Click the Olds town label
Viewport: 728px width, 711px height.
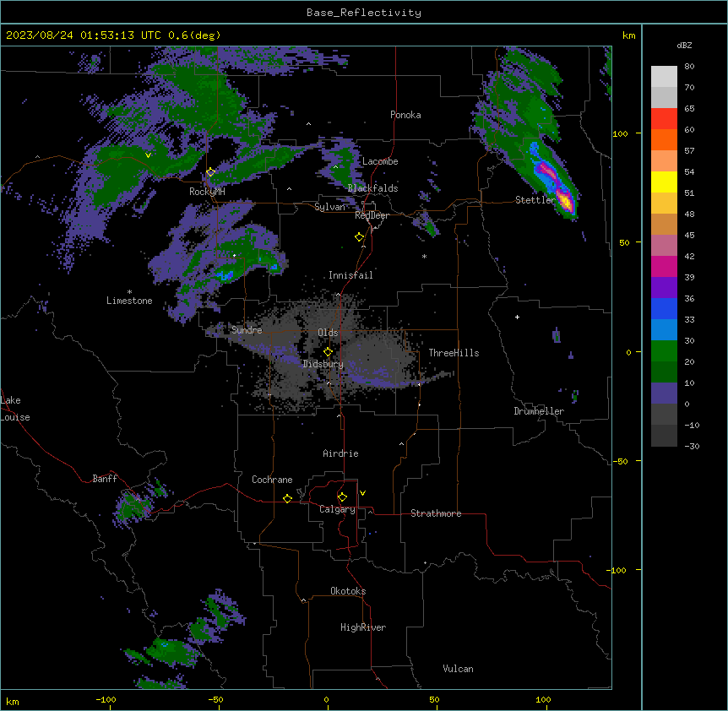(328, 333)
